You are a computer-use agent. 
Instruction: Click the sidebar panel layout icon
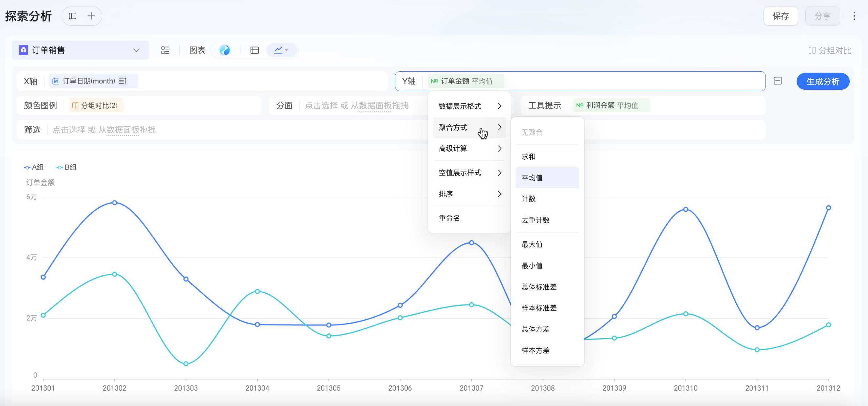(x=72, y=16)
